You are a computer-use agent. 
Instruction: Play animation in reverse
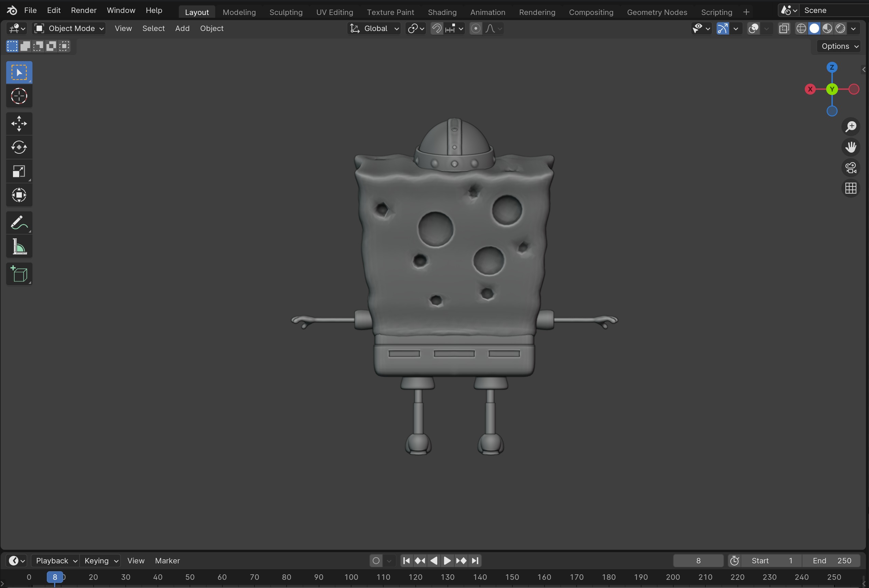[434, 560]
